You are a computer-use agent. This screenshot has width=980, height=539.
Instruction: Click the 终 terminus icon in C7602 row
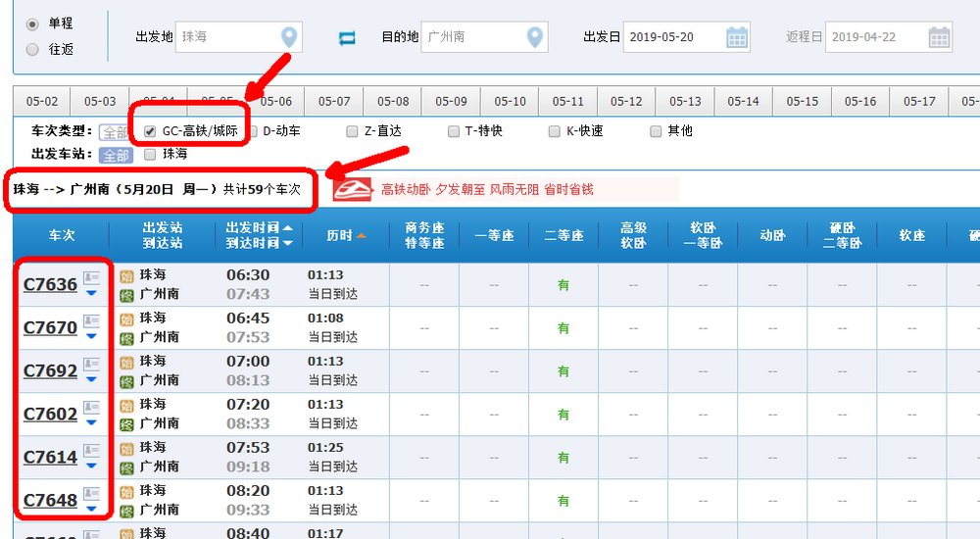pyautogui.click(x=126, y=424)
